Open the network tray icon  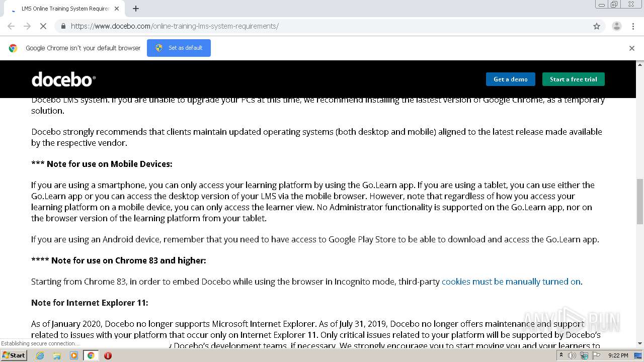pos(584,355)
